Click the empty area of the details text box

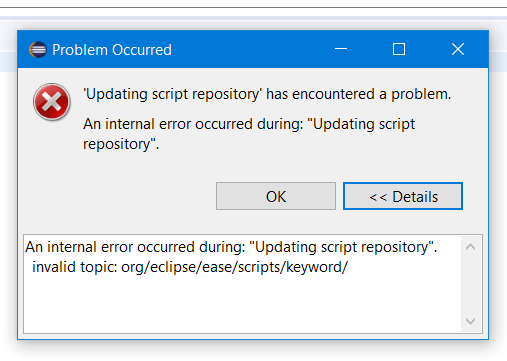pos(242,305)
